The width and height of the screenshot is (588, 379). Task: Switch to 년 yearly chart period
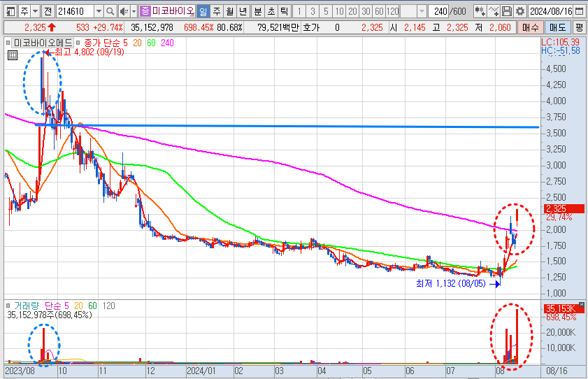click(243, 11)
